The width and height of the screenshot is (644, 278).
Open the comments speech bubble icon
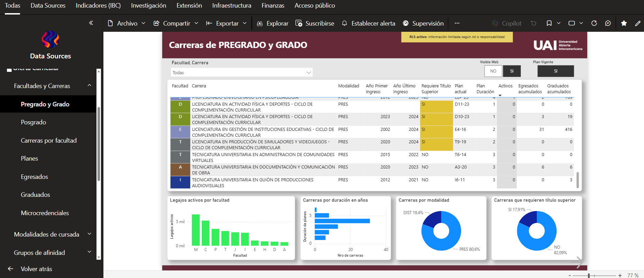click(x=608, y=23)
